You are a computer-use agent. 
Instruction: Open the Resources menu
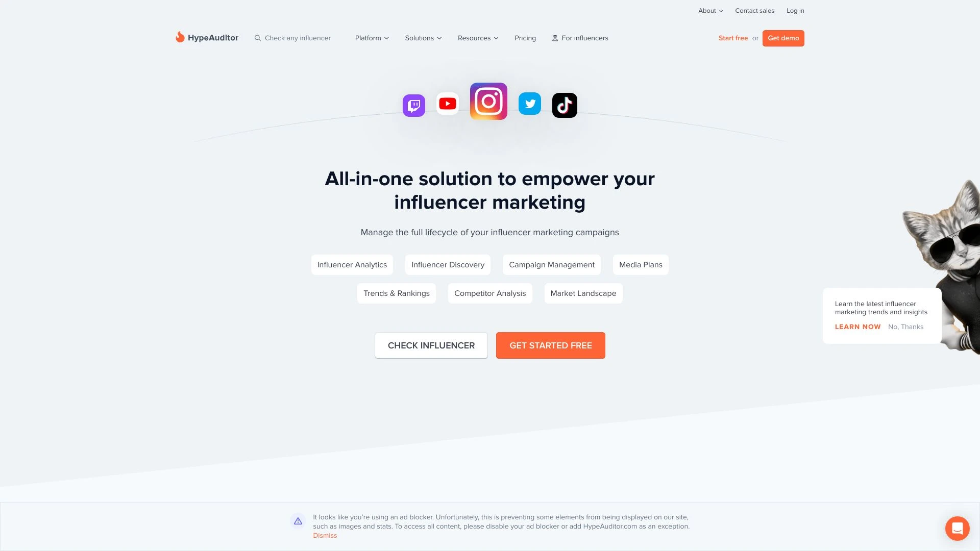[478, 38]
